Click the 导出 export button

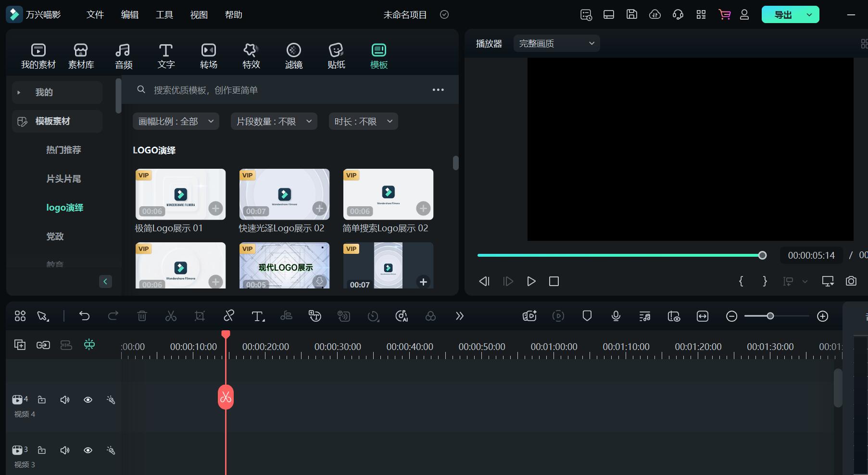tap(783, 15)
